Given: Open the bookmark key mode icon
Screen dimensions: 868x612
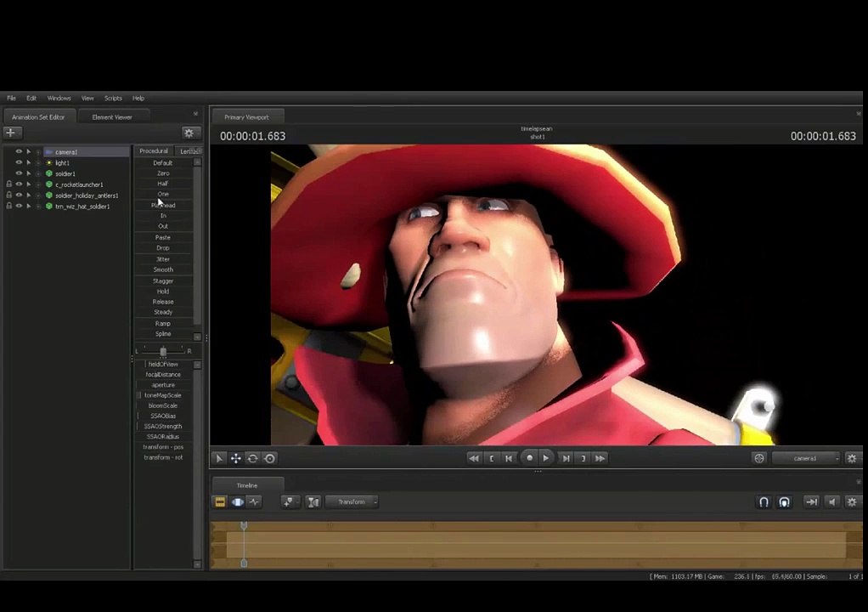Looking at the screenshot, I should coord(289,501).
